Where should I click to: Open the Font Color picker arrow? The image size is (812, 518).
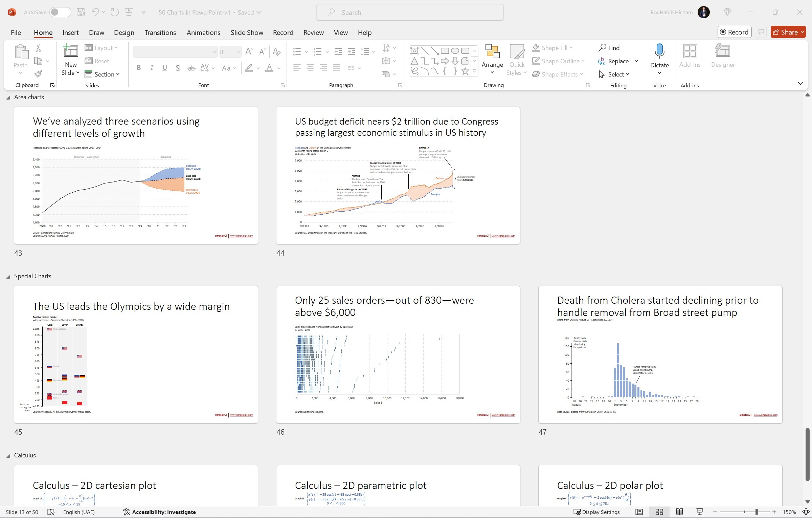pos(279,68)
